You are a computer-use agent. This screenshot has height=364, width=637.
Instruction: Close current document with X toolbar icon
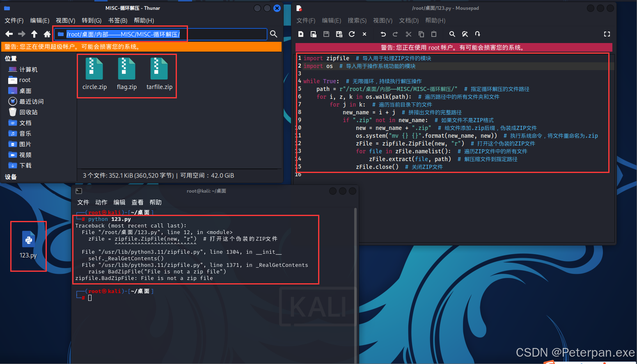click(x=364, y=34)
